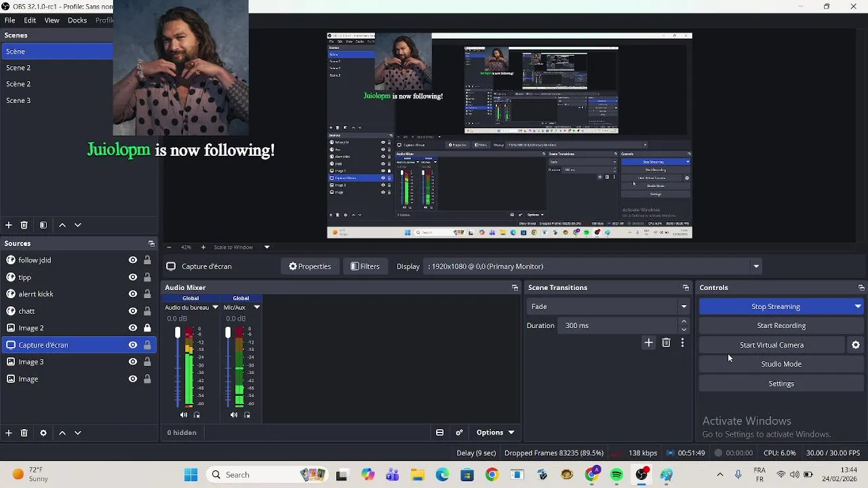Undock the Controls panel
The width and height of the screenshot is (868, 488).
(861, 287)
